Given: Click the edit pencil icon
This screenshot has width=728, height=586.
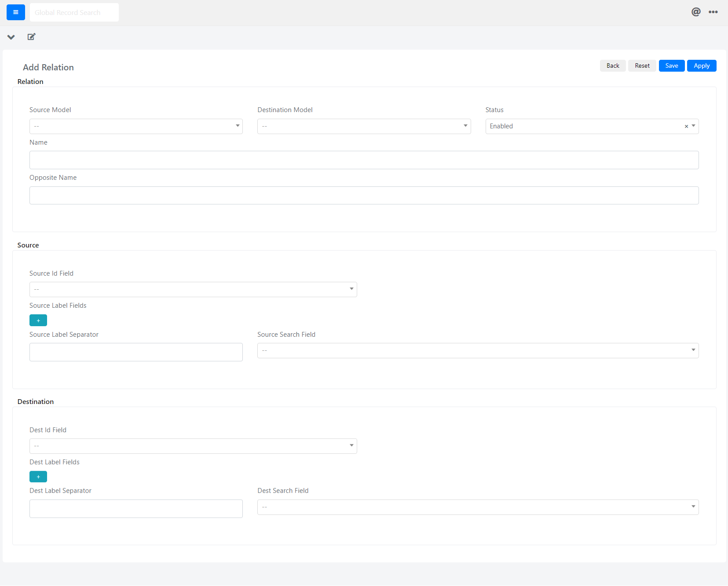Looking at the screenshot, I should click(x=31, y=36).
